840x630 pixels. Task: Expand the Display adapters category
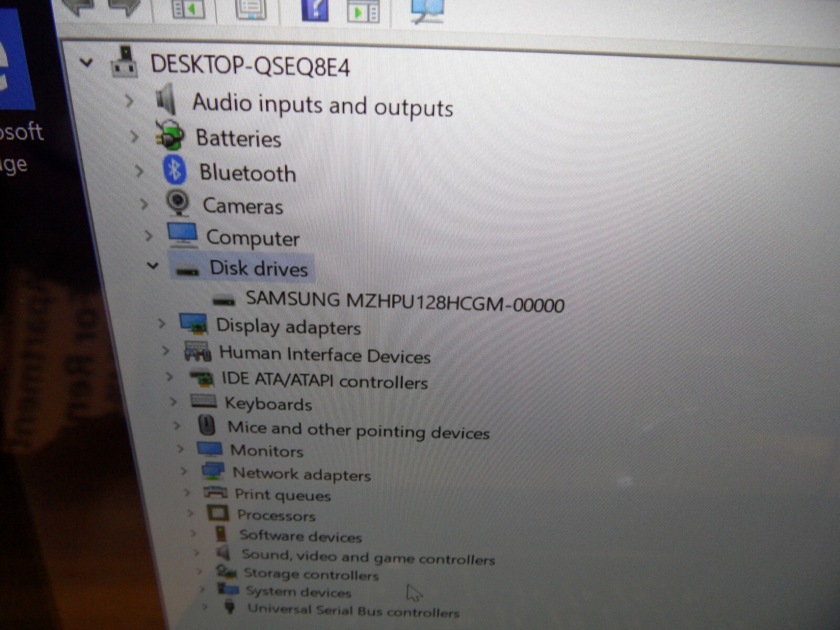click(x=162, y=323)
